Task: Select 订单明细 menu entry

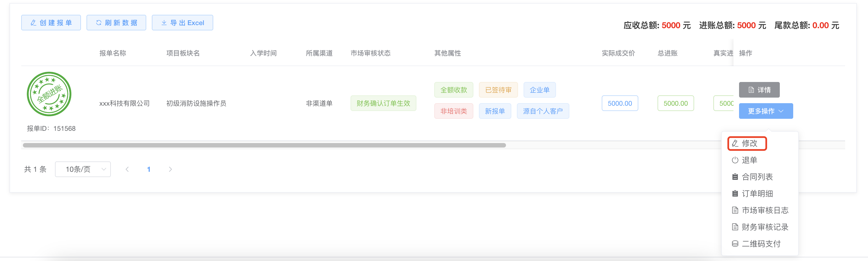Action: (x=757, y=194)
